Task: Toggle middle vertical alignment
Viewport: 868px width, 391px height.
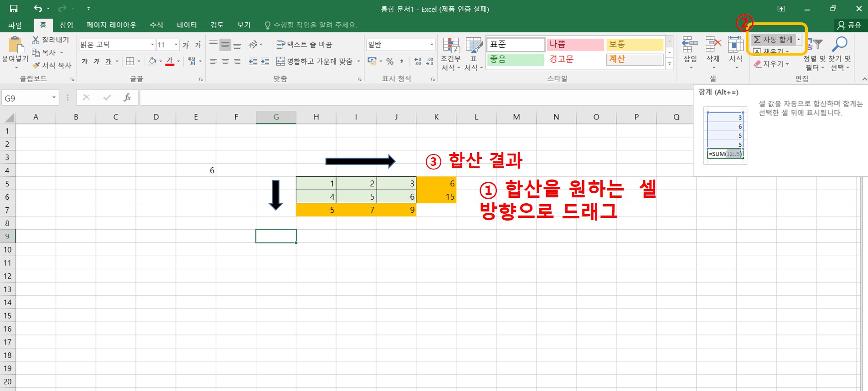Action: [225, 45]
